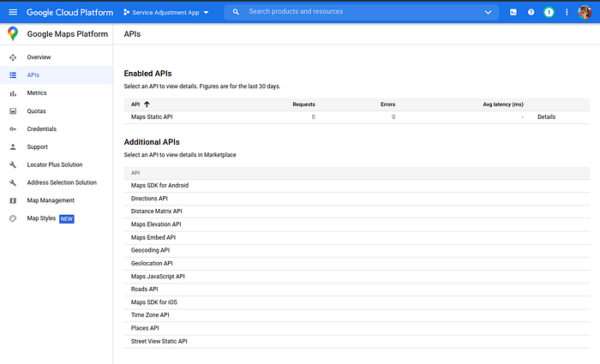The height and width of the screenshot is (364, 600).
Task: Click the Google Cloud Platform title
Action: pyautogui.click(x=69, y=12)
